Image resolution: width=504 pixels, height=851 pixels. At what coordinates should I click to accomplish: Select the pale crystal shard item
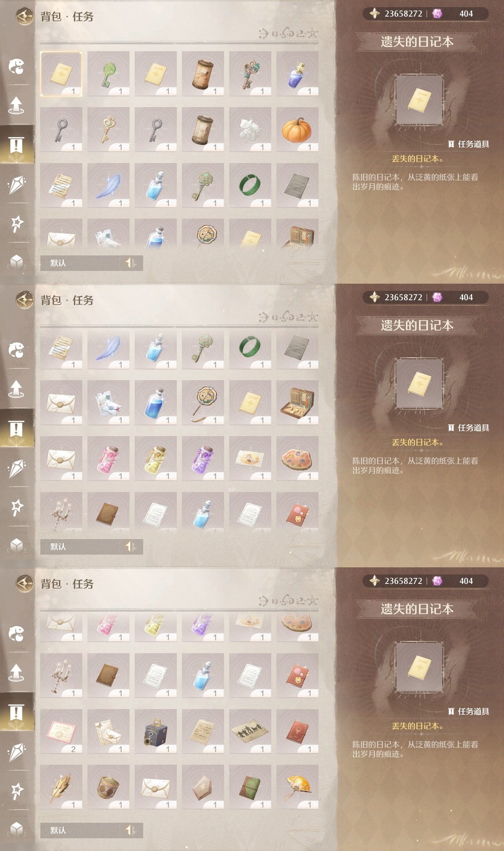coord(203,787)
